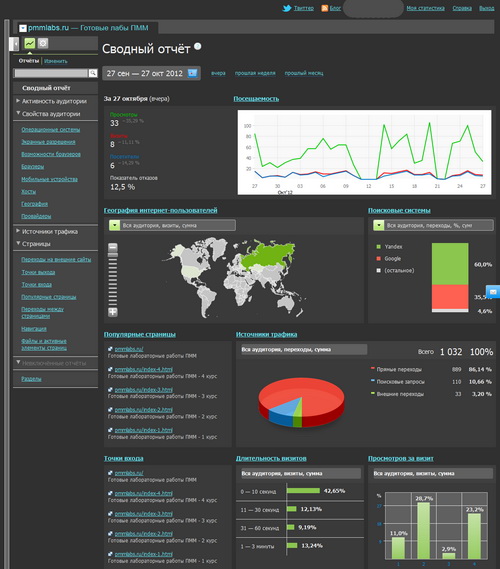The width and height of the screenshot is (500, 569).
Task: Open the calendar icon in the date range
Action: [192, 73]
